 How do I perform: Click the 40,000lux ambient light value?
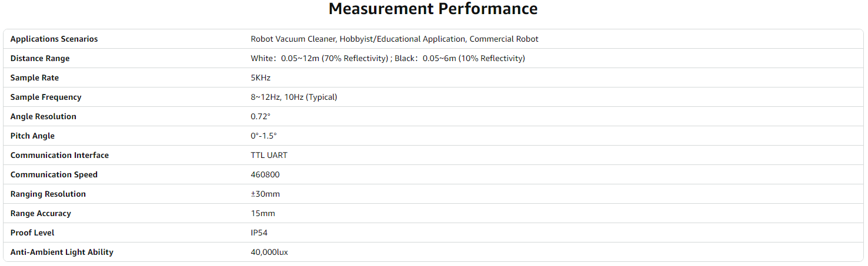point(269,252)
